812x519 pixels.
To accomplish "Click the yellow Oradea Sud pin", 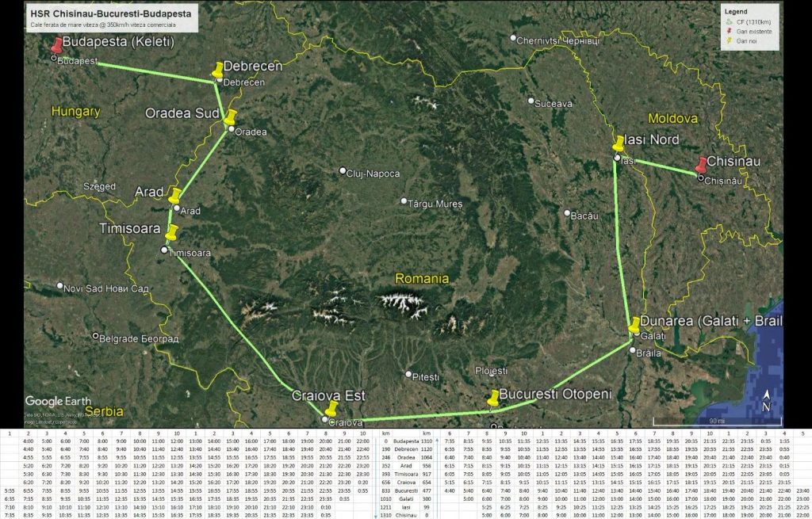I will pos(231,117).
